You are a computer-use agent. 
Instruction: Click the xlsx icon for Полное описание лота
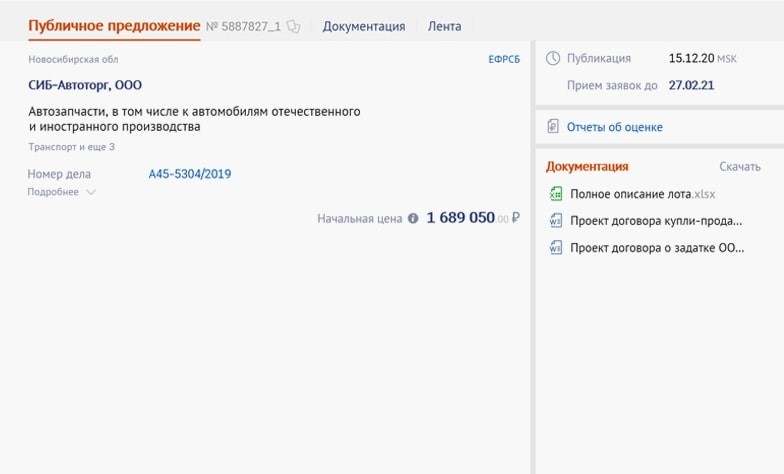click(556, 194)
